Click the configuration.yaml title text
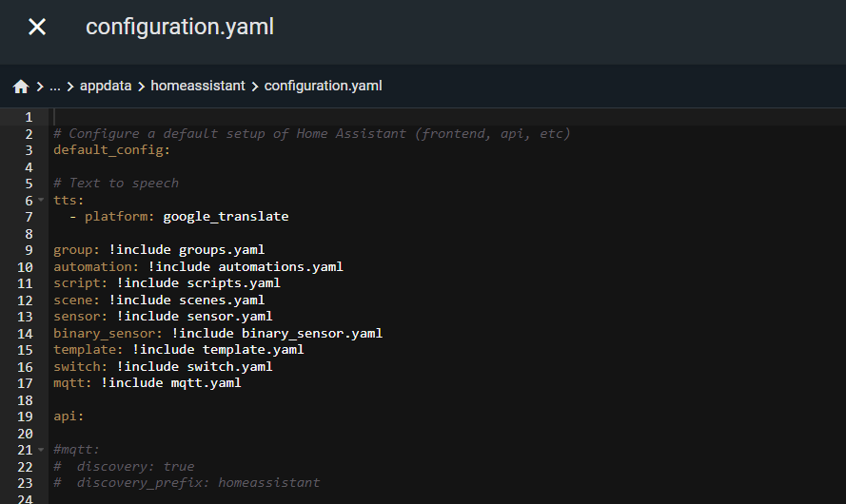 point(180,27)
